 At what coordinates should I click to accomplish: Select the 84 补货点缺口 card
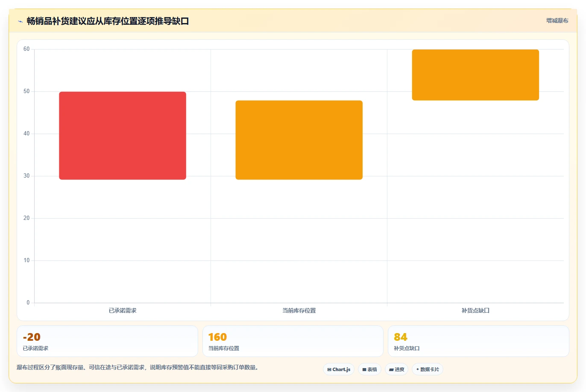[x=478, y=341]
